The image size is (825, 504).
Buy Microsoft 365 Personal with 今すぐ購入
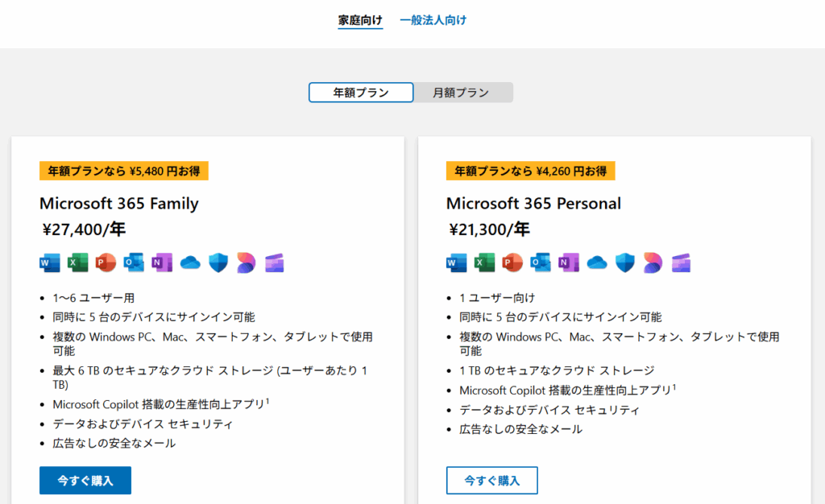(x=492, y=481)
